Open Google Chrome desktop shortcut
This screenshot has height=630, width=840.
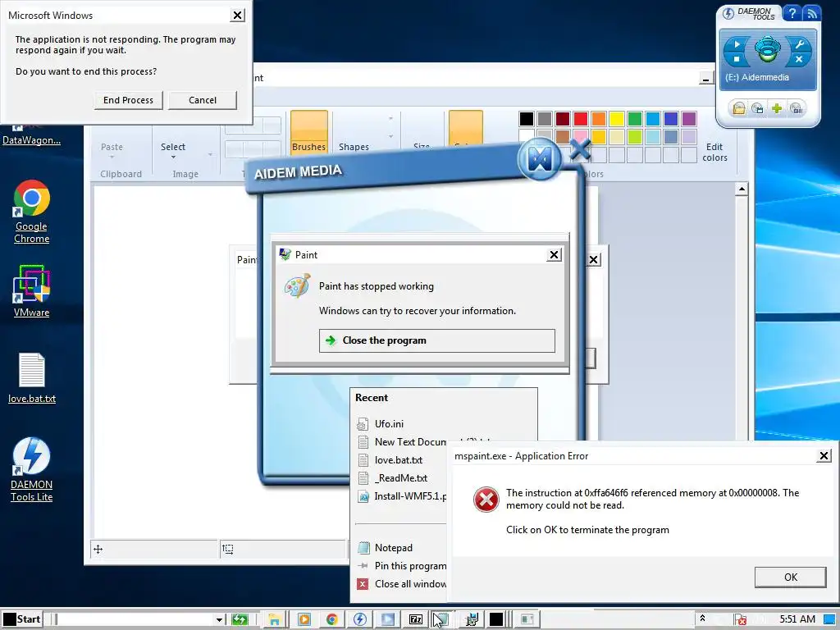click(x=32, y=212)
